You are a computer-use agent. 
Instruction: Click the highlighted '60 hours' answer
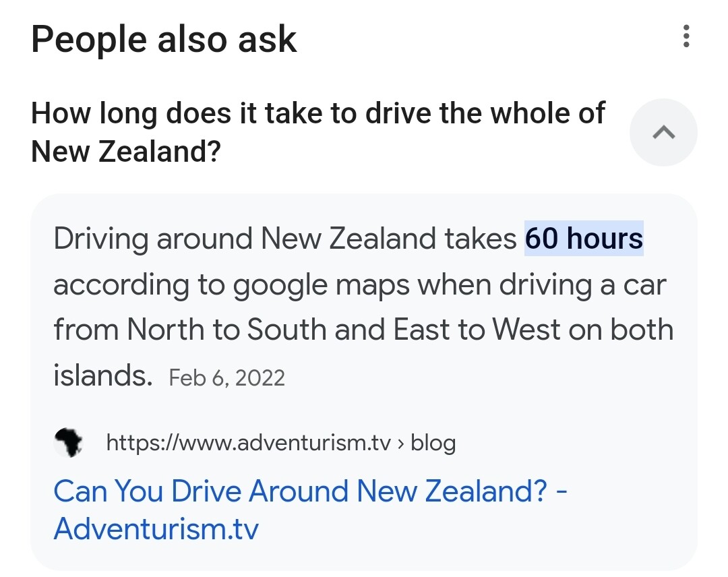click(584, 238)
